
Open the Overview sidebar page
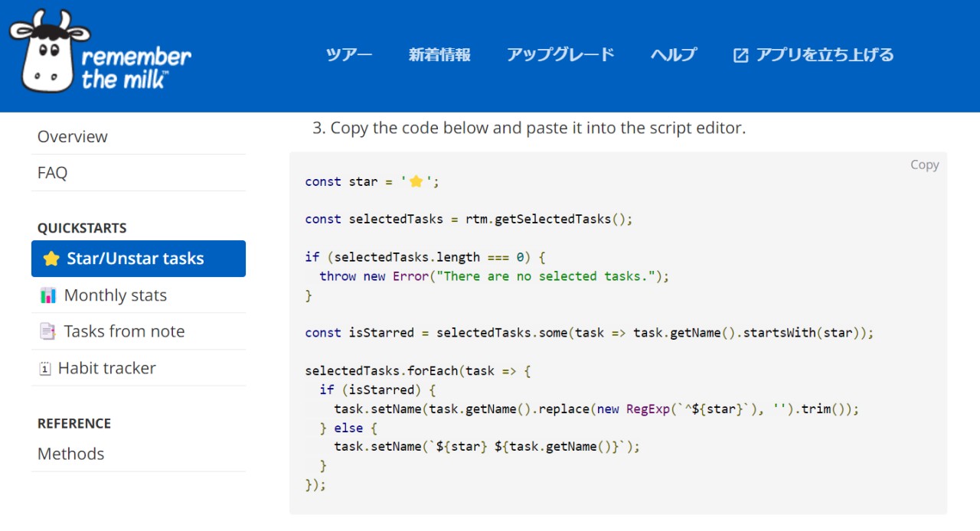73,137
